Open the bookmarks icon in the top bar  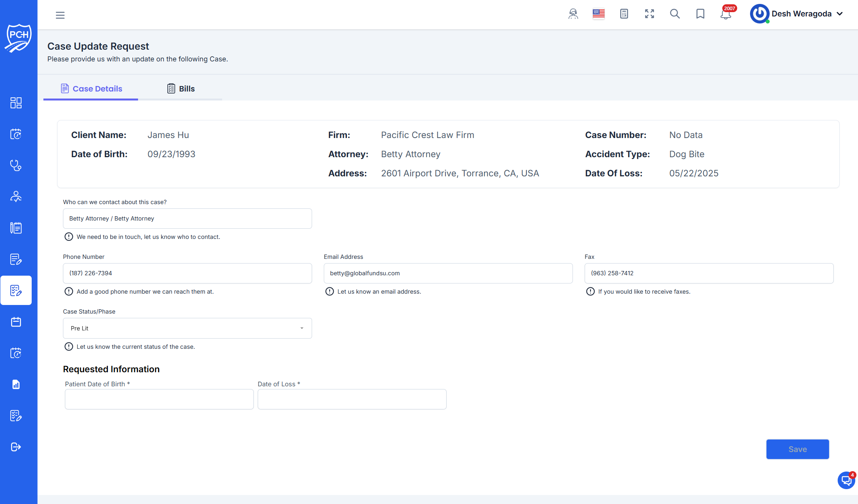tap(700, 14)
